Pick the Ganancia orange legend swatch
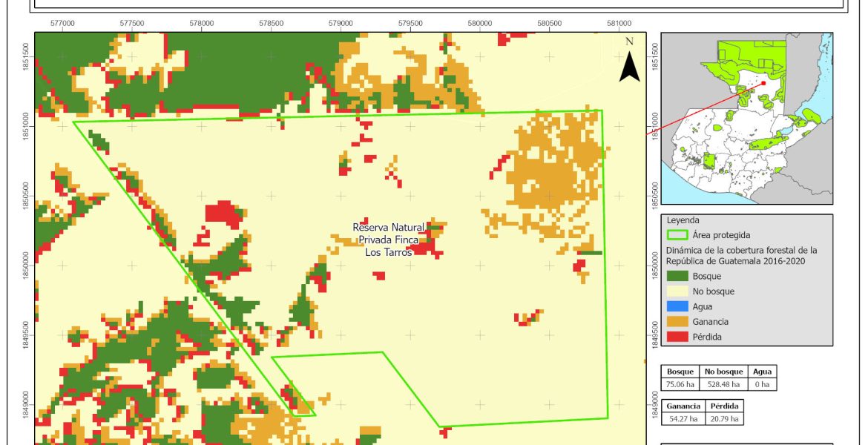 coord(677,322)
